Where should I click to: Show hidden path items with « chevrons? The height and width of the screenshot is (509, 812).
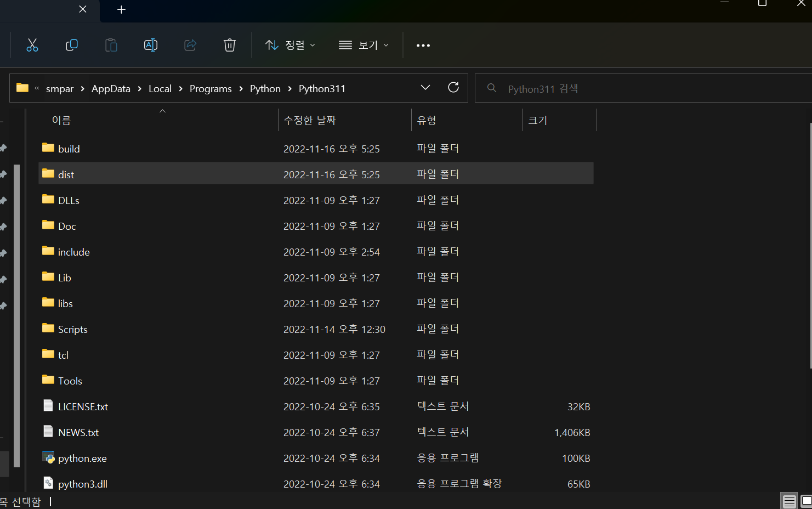tap(37, 88)
